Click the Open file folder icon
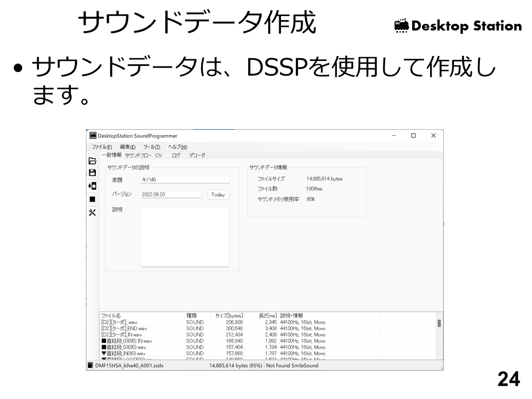This screenshot has height=399, width=532. pyautogui.click(x=93, y=161)
